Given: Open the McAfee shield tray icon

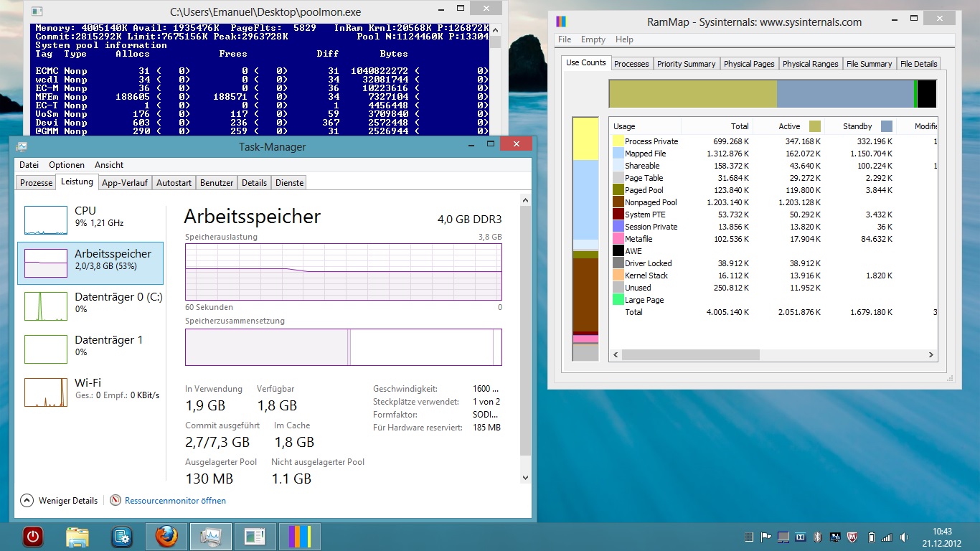Looking at the screenshot, I should [853, 537].
